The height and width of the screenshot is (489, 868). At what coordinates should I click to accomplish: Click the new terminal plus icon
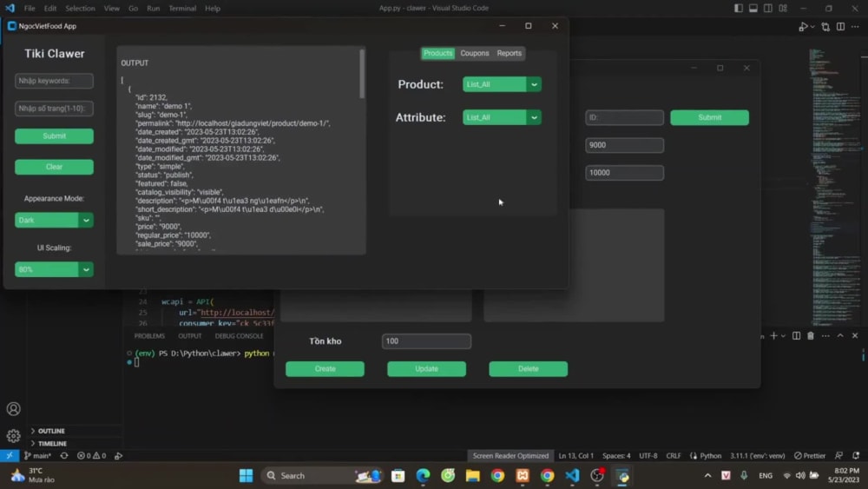click(x=774, y=335)
